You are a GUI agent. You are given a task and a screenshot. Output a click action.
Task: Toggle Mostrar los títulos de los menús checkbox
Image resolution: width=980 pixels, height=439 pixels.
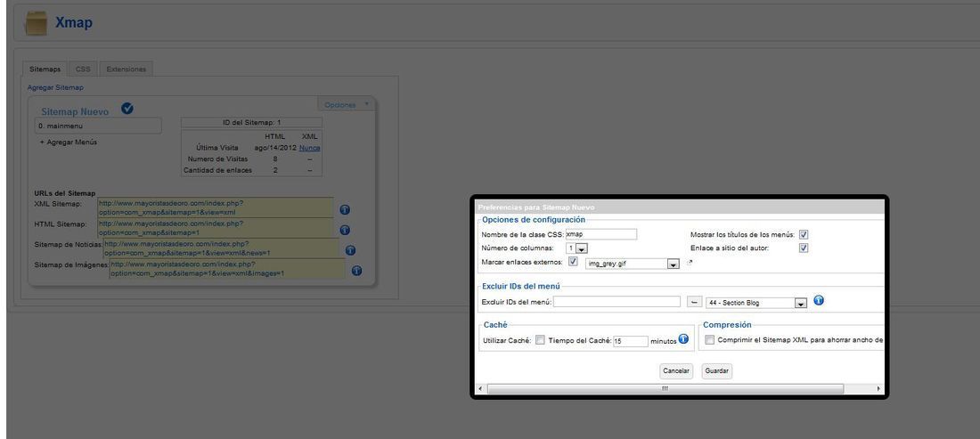tap(804, 234)
